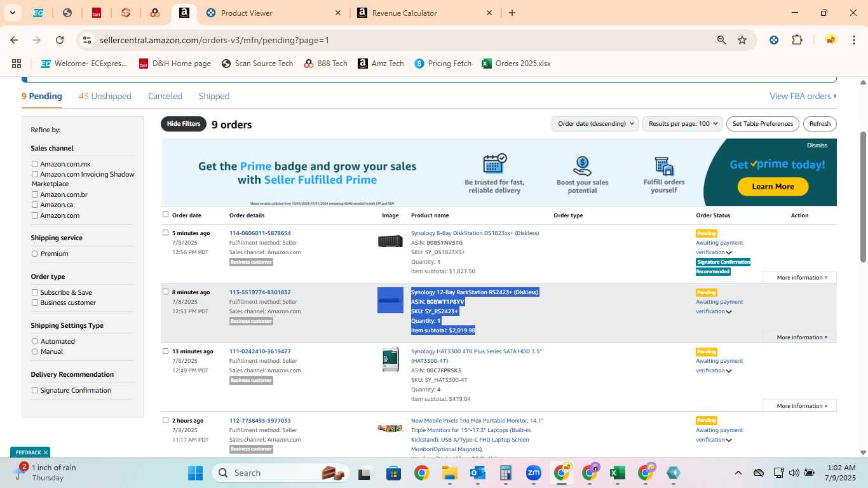
Task: Select the Manual shipping settings radio
Action: click(x=35, y=351)
